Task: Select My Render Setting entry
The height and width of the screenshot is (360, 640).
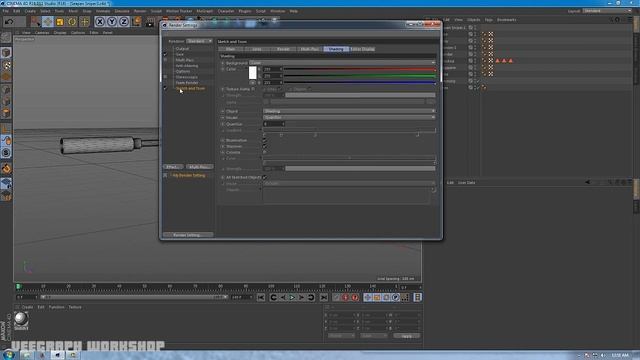Action: 189,176
